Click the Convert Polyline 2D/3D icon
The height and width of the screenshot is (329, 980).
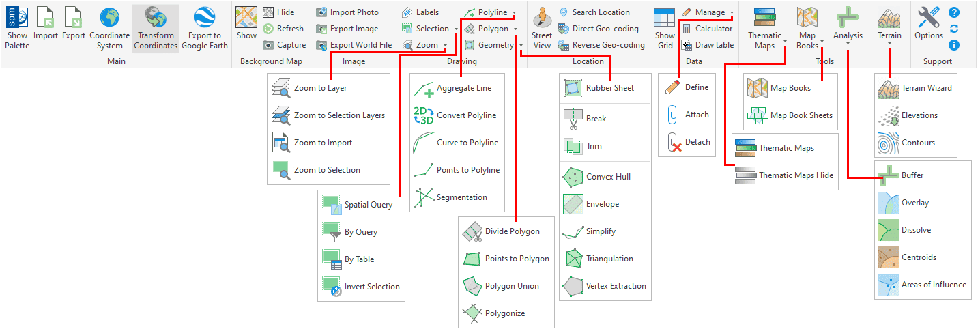point(423,115)
